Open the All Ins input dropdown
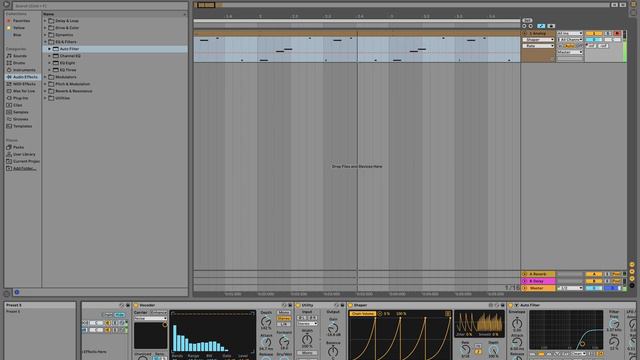 [x=570, y=33]
